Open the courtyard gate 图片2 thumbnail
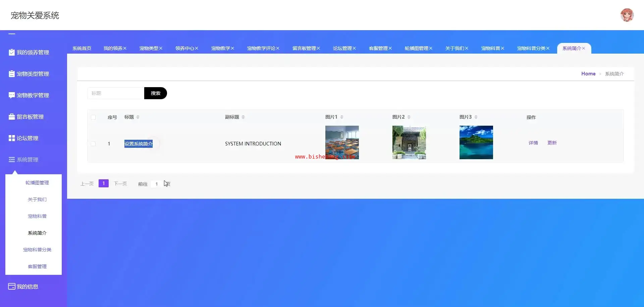 coord(409,142)
